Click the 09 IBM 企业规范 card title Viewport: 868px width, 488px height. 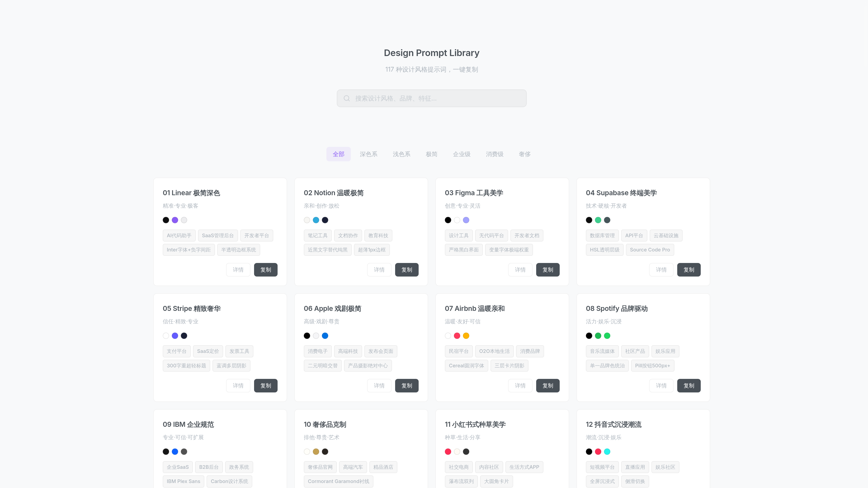click(188, 424)
